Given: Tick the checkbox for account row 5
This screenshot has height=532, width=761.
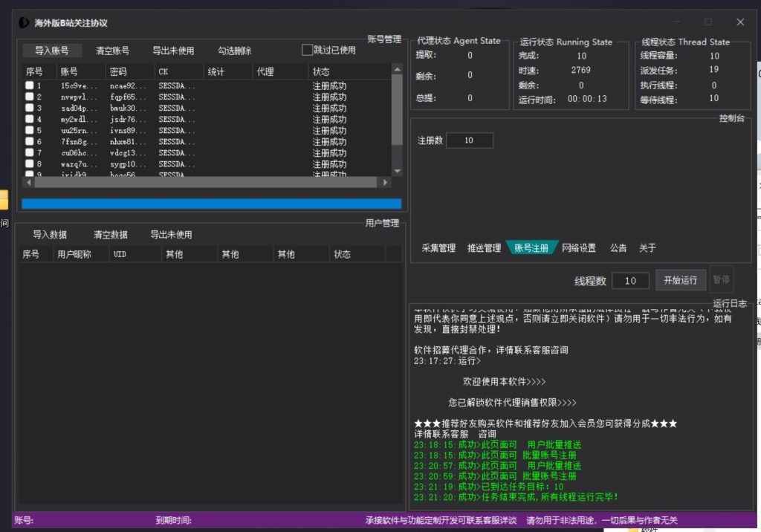Looking at the screenshot, I should [29, 131].
